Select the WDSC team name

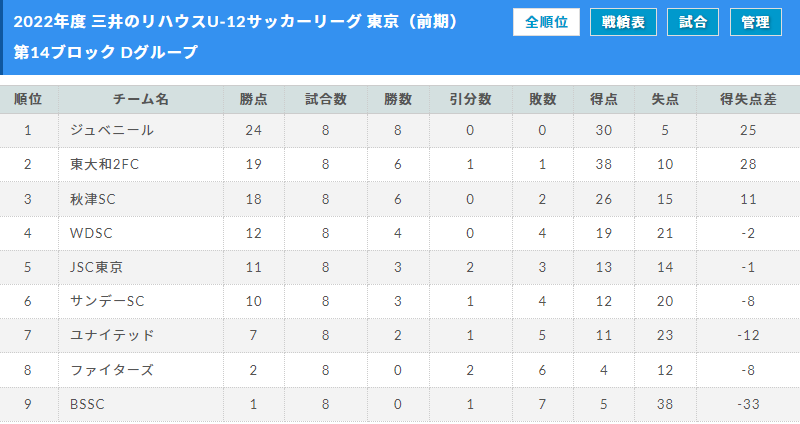[91, 233]
